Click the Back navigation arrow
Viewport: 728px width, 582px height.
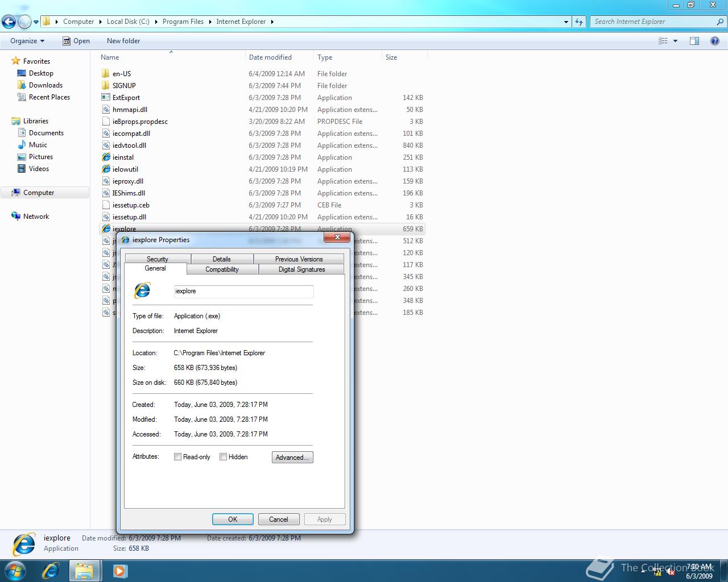click(9, 22)
